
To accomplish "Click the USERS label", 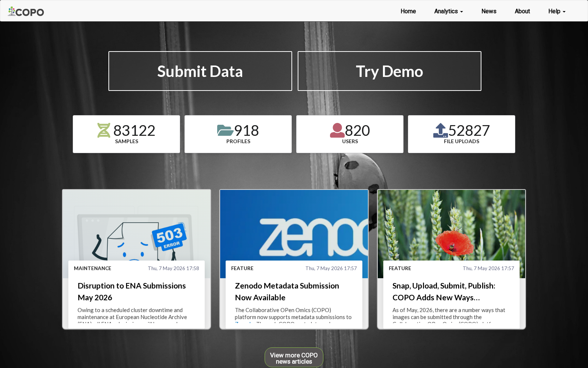I will (350, 141).
